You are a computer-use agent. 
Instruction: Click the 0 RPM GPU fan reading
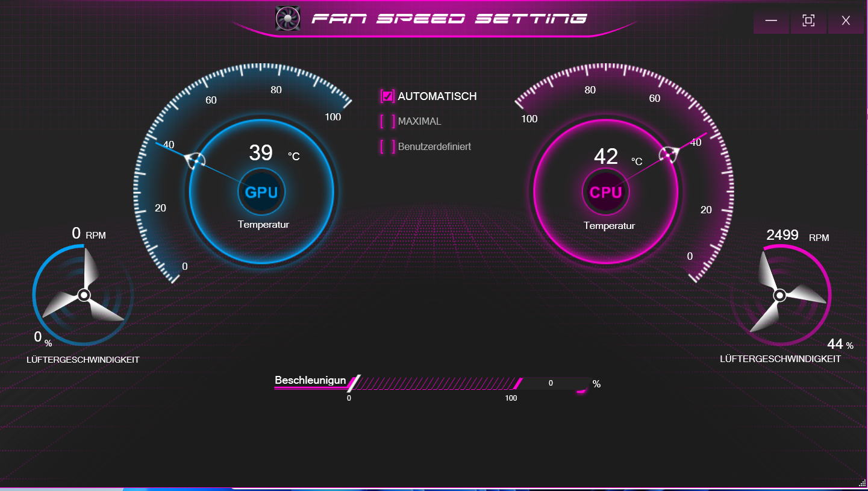[76, 234]
